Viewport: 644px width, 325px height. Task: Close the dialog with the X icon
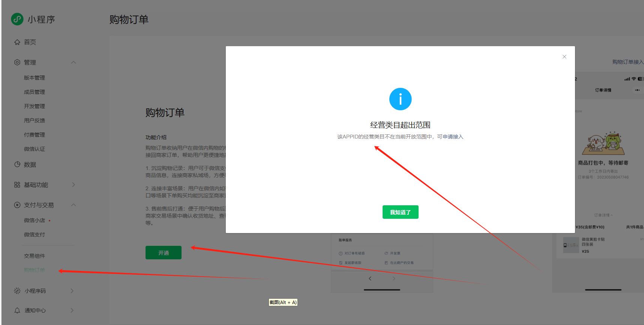pos(564,57)
